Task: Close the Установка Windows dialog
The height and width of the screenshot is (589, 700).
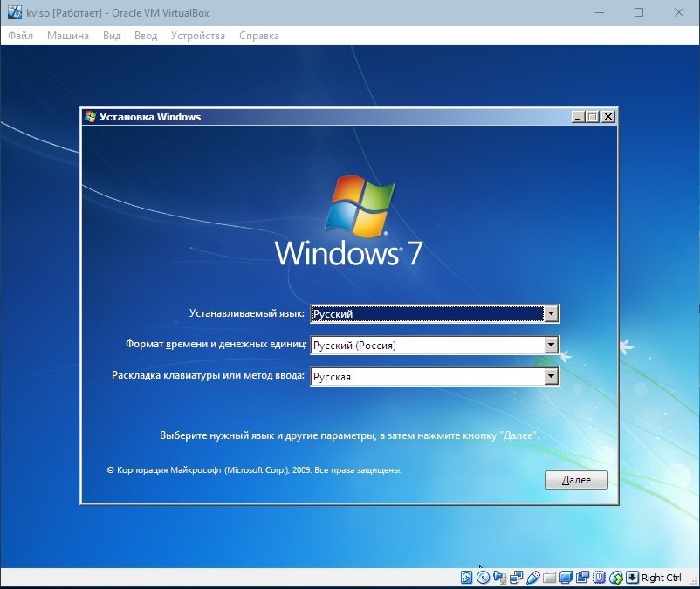Action: (608, 117)
